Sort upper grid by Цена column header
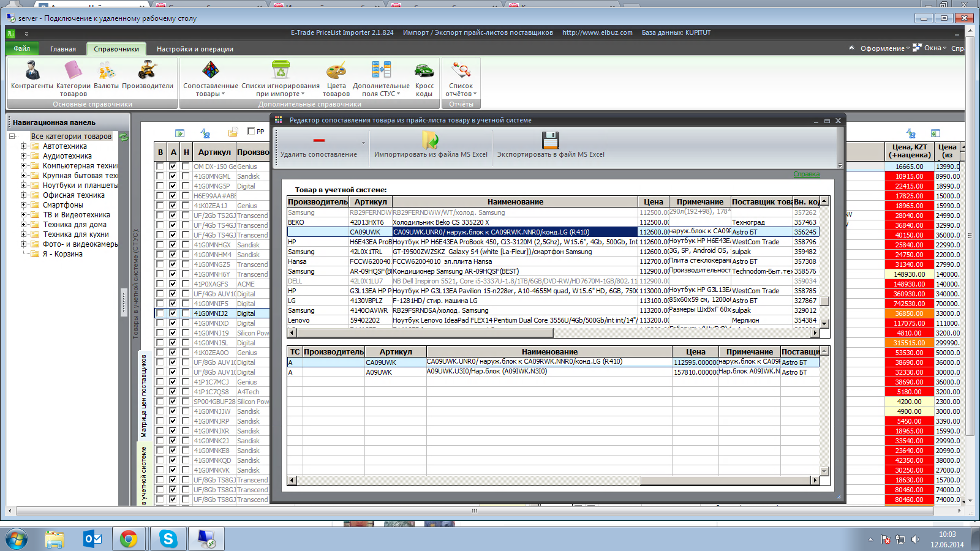980x551 pixels. click(654, 201)
